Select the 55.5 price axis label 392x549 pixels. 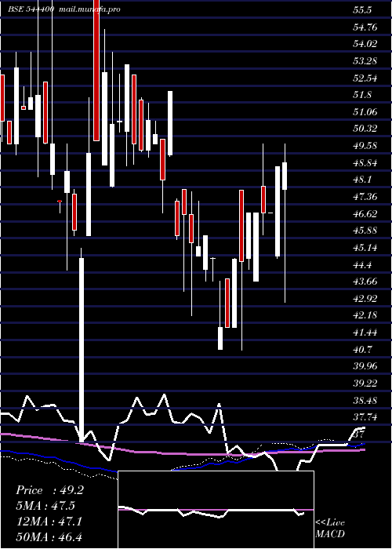click(x=362, y=9)
